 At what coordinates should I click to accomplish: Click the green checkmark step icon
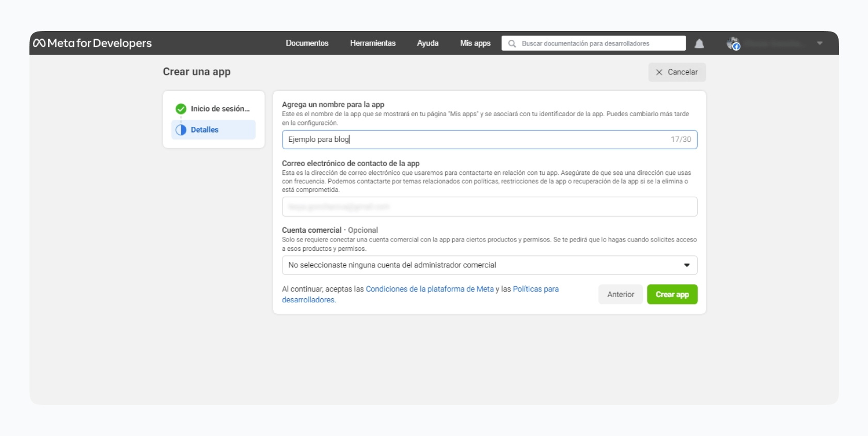[x=181, y=109]
